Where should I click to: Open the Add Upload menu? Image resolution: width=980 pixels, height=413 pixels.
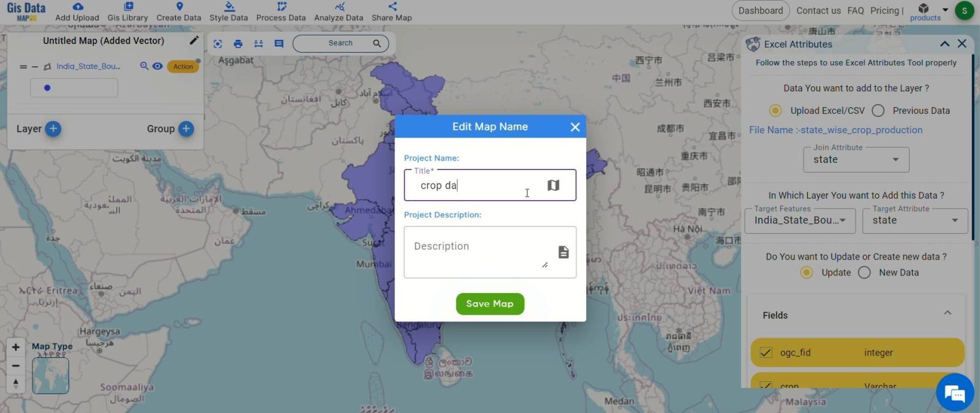click(77, 12)
